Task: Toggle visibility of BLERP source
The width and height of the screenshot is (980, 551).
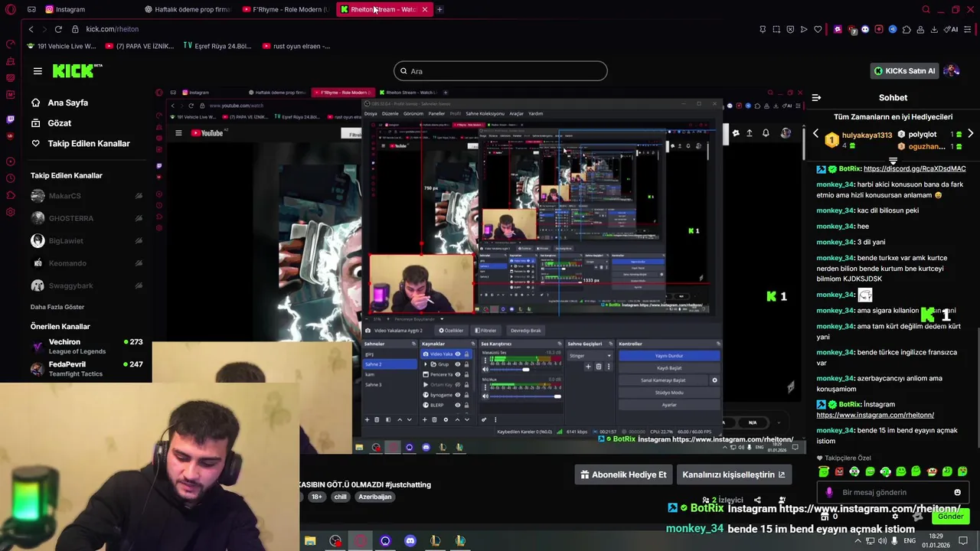Action: pyautogui.click(x=458, y=405)
